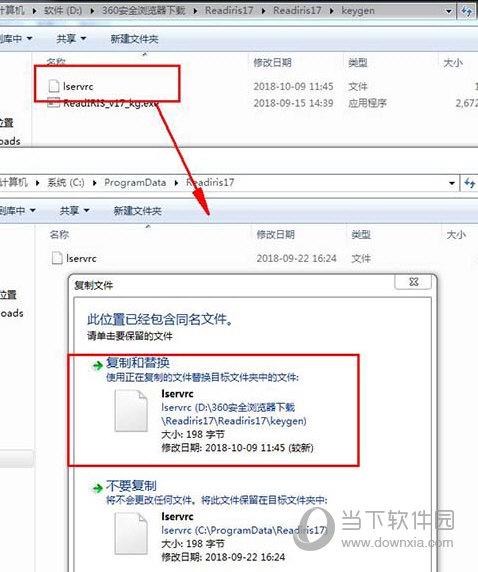Screen dimensions: 478x572
Task: Open 共享 dropdown in keygen window toolbar
Action: pos(71,38)
